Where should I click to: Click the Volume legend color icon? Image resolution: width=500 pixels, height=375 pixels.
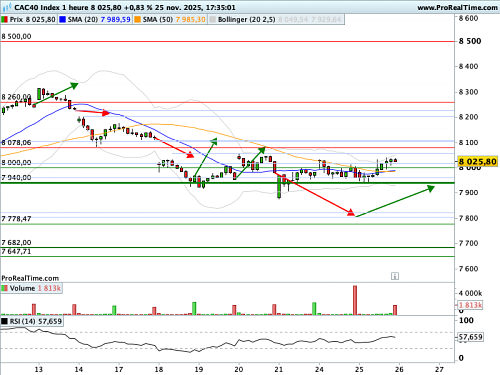pyautogui.click(x=4, y=288)
